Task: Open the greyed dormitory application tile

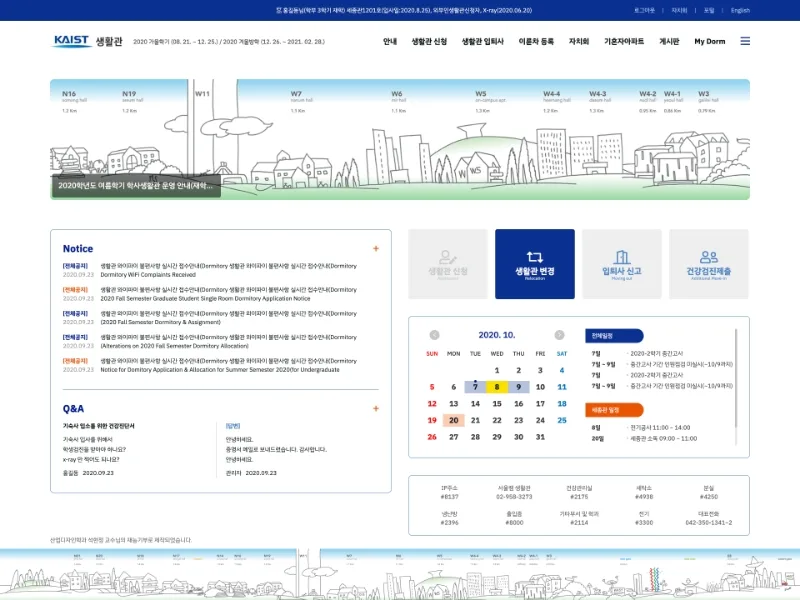Action: 448,264
